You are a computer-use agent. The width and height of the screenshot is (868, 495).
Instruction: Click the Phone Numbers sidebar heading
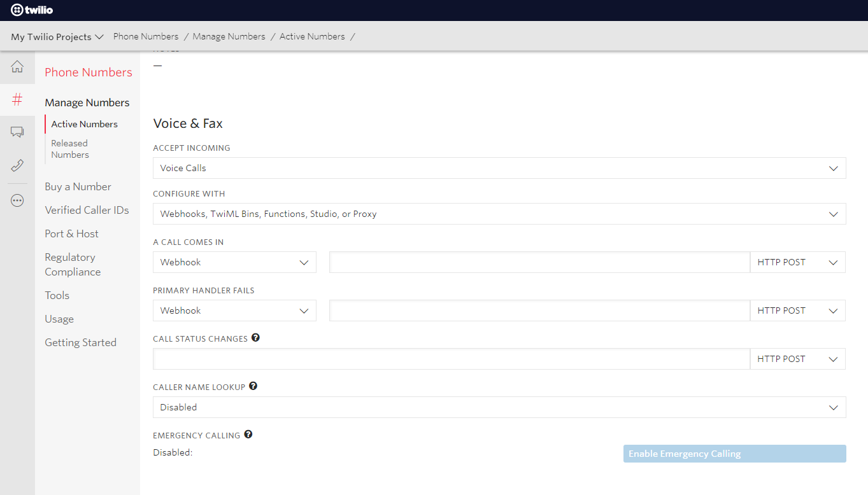(x=89, y=72)
